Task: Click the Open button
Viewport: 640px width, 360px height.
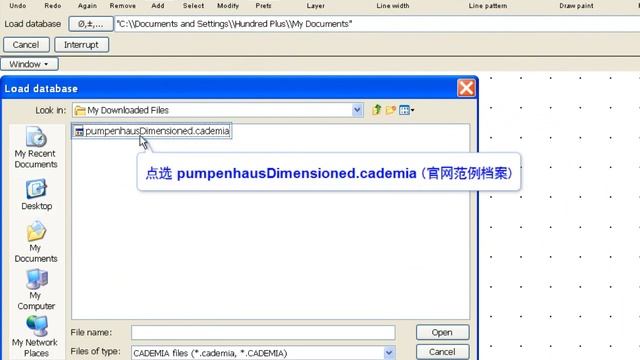Action: pos(442,332)
